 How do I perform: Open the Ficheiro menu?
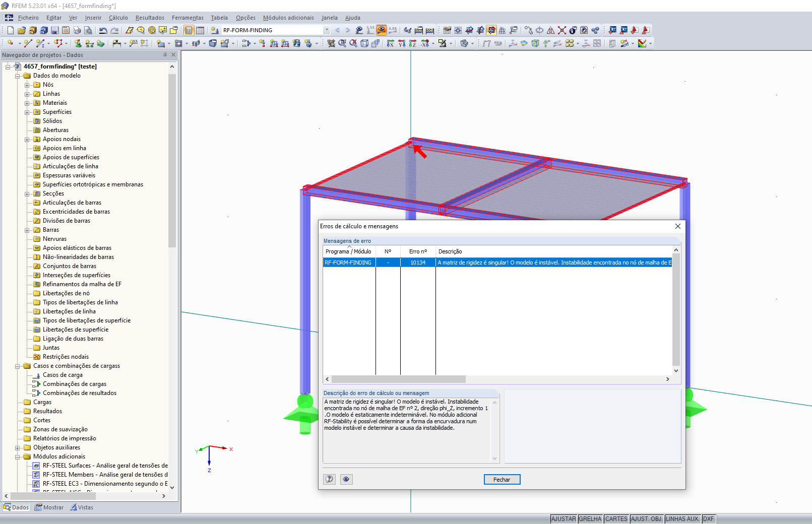(x=28, y=18)
